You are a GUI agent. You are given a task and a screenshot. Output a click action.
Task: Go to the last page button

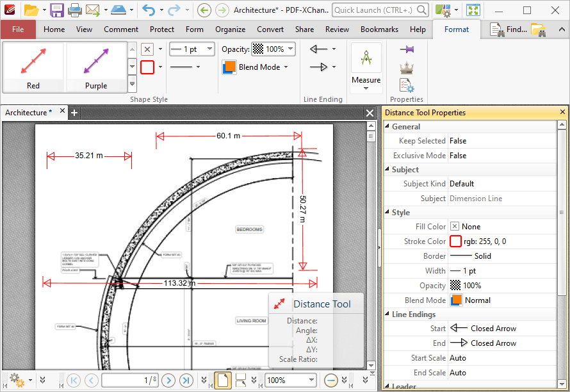point(186,380)
